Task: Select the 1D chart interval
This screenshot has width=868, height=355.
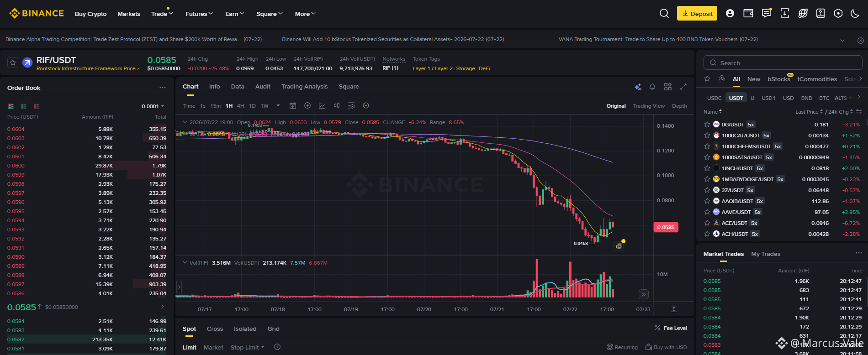Action: click(x=252, y=106)
